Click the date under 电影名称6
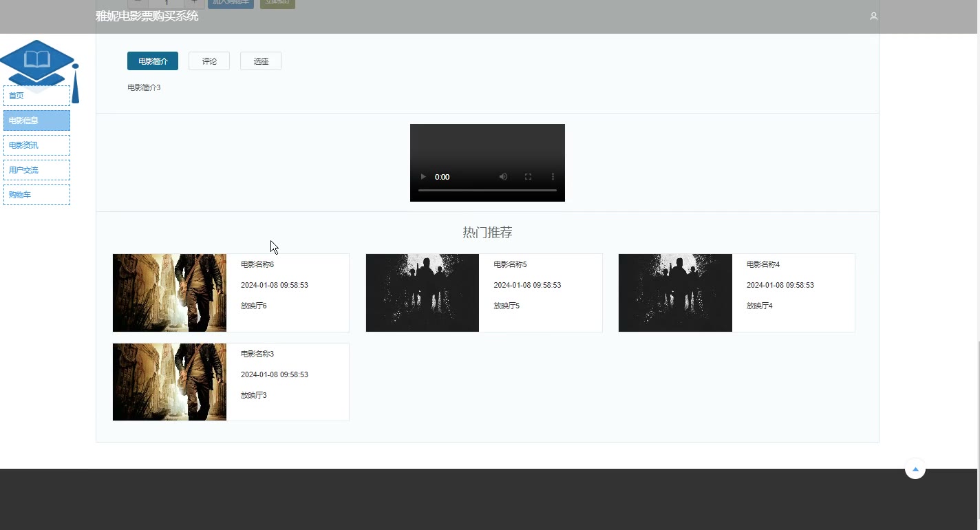 [x=275, y=285]
